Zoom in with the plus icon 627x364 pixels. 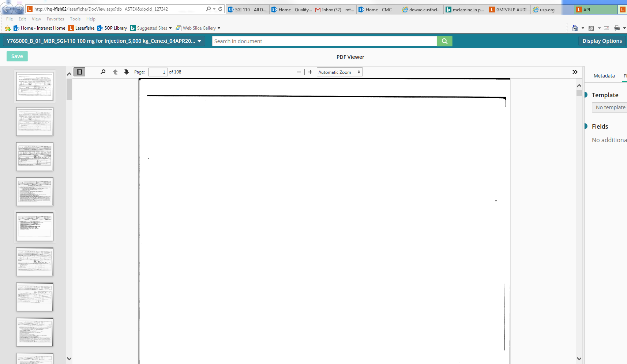(x=310, y=72)
